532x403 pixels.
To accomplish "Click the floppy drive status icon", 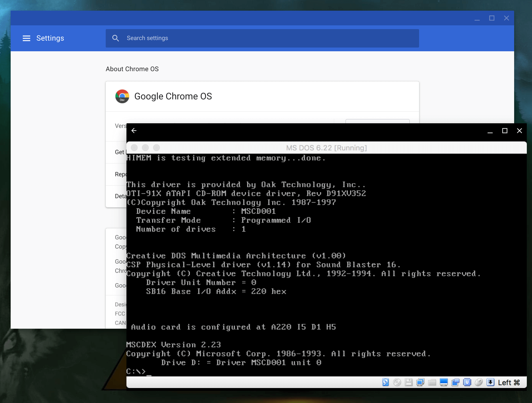I will (x=408, y=382).
